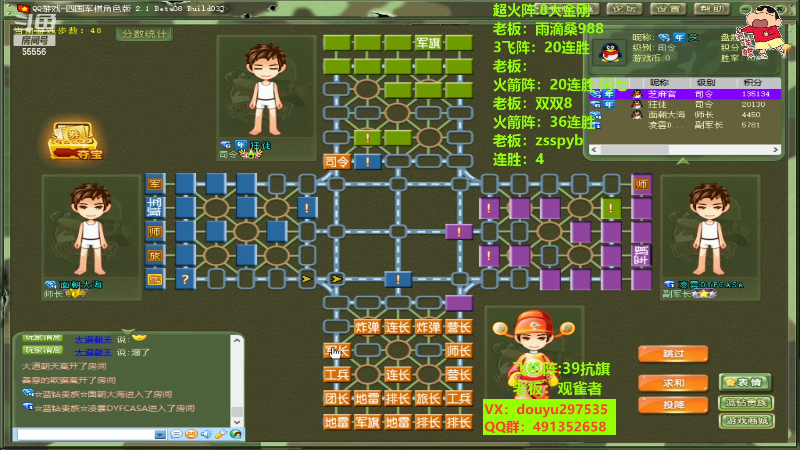The height and width of the screenshot is (450, 800).
Task: Select the orange 师长 piece
Action: click(458, 351)
